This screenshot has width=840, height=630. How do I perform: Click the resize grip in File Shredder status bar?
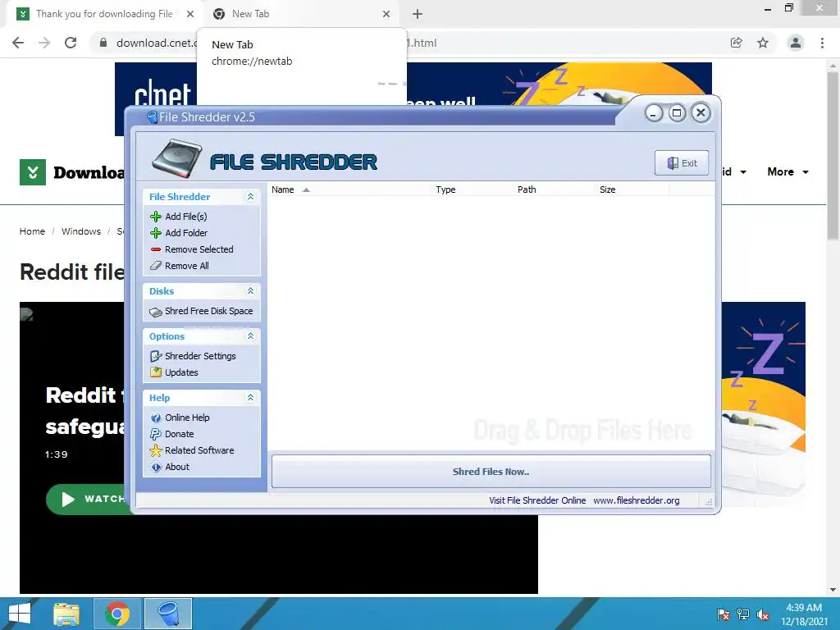709,502
